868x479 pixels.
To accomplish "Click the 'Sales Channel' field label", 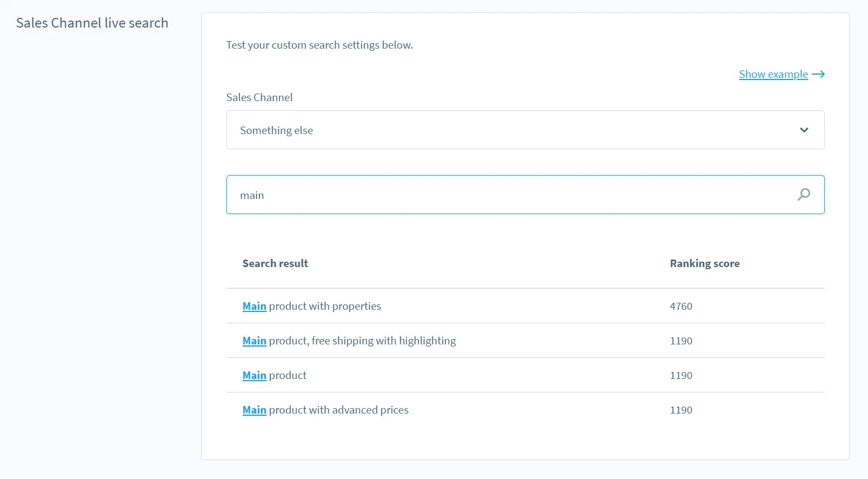I will tap(259, 97).
